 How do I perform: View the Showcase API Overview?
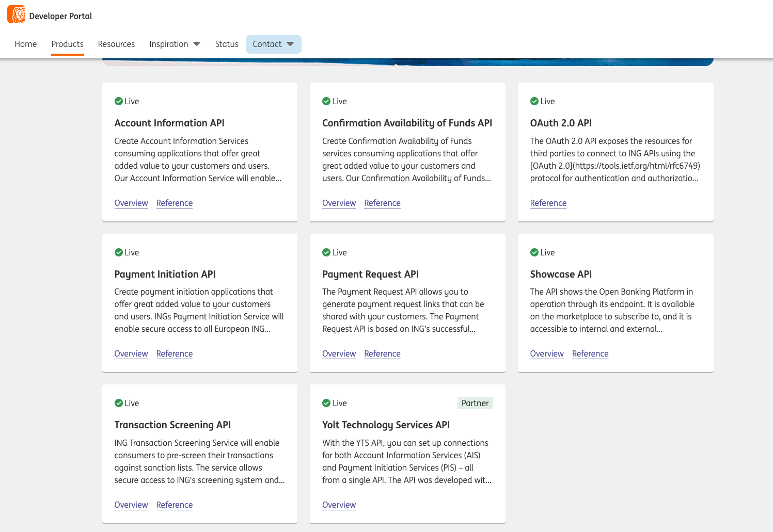click(547, 353)
